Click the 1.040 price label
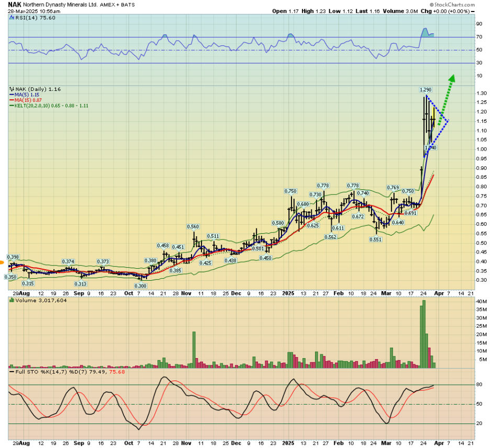Image resolution: width=495 pixels, height=448 pixels. pyautogui.click(x=431, y=147)
